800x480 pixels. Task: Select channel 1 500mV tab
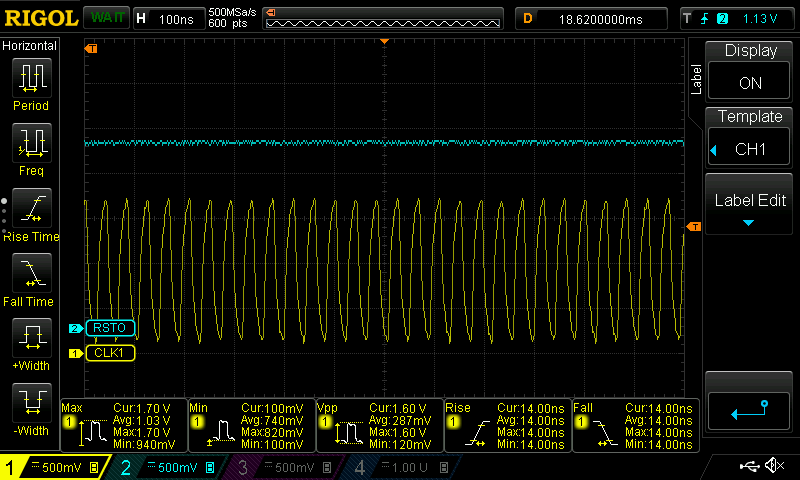pos(55,467)
